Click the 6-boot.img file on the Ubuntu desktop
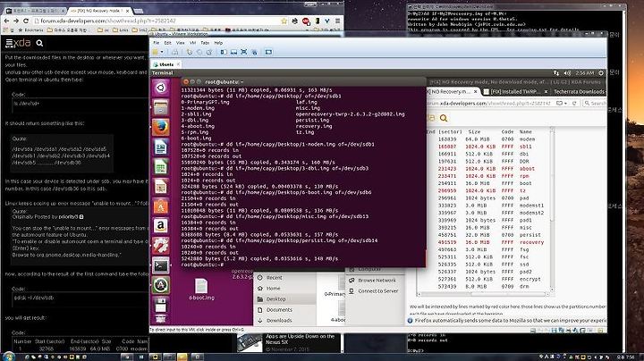Image resolution: width=644 pixels, height=361 pixels. [x=201, y=290]
